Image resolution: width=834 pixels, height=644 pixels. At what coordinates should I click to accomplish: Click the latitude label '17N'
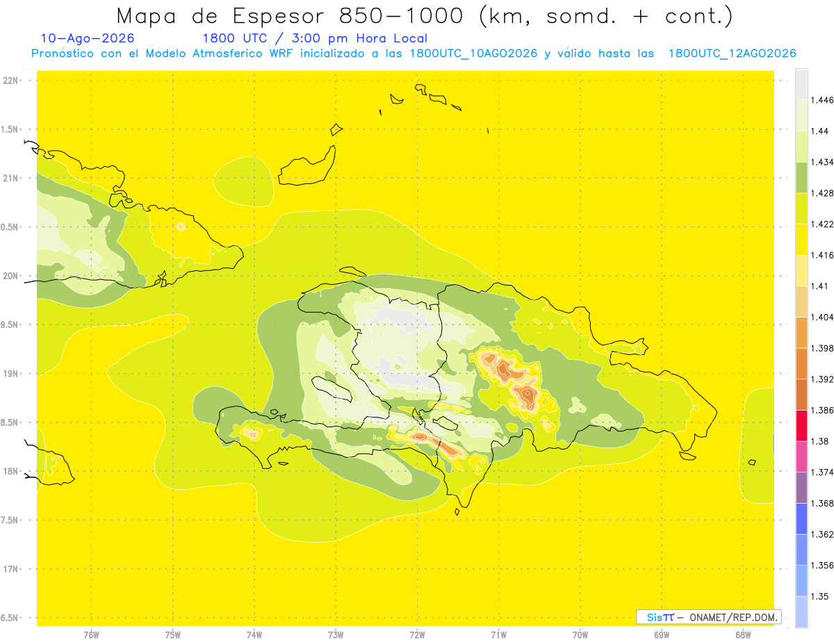(x=10, y=569)
